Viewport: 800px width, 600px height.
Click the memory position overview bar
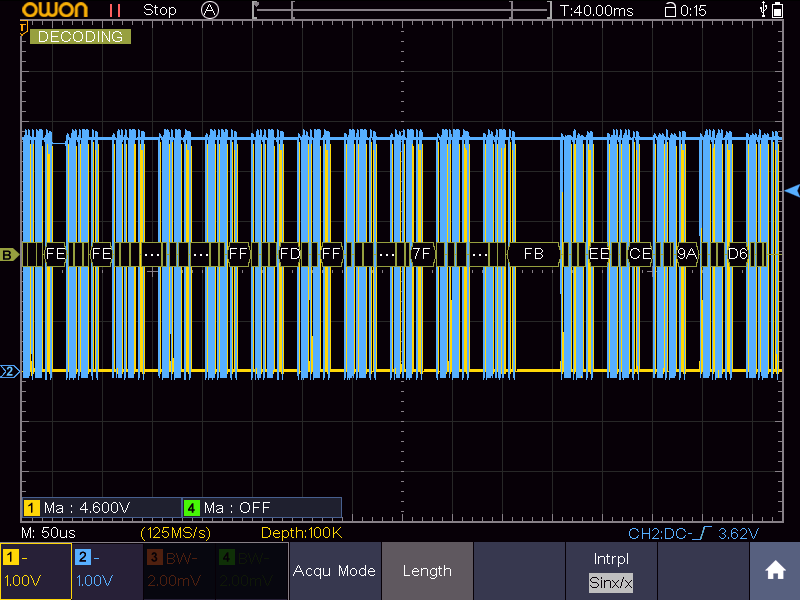[402, 10]
